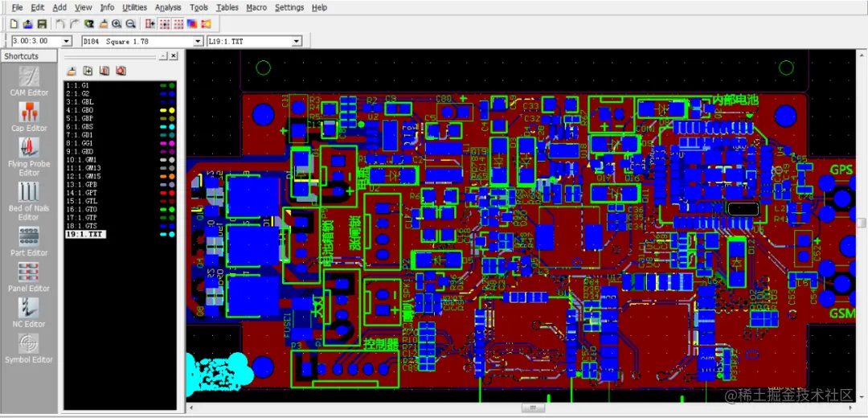
Task: Click the brush icon in layer panel
Action: (72, 71)
